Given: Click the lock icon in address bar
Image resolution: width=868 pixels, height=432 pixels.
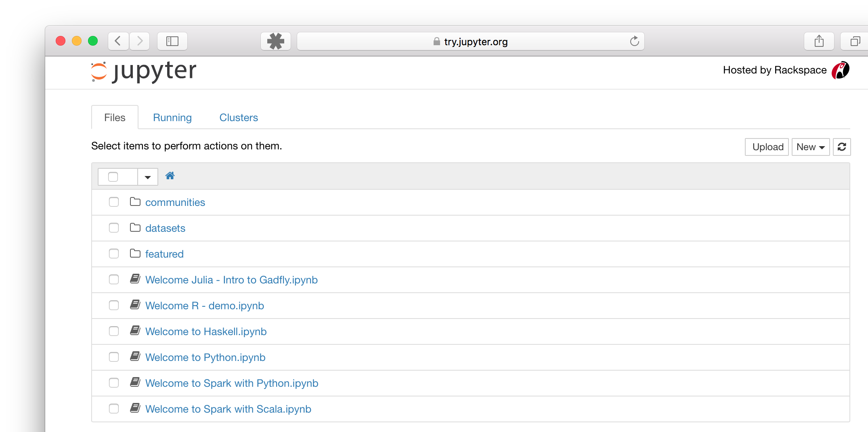Looking at the screenshot, I should tap(436, 42).
